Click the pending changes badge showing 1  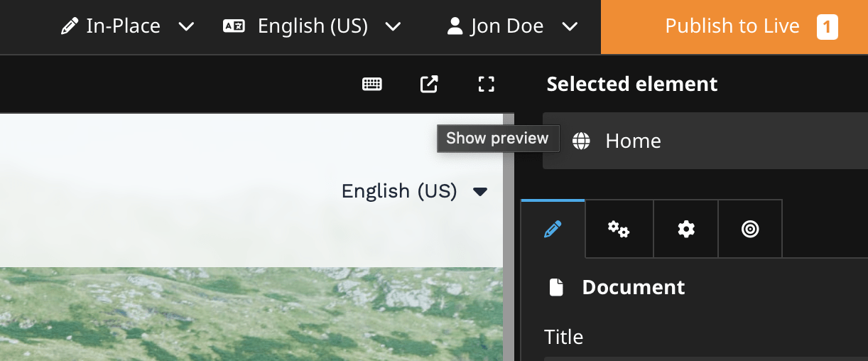click(x=827, y=28)
